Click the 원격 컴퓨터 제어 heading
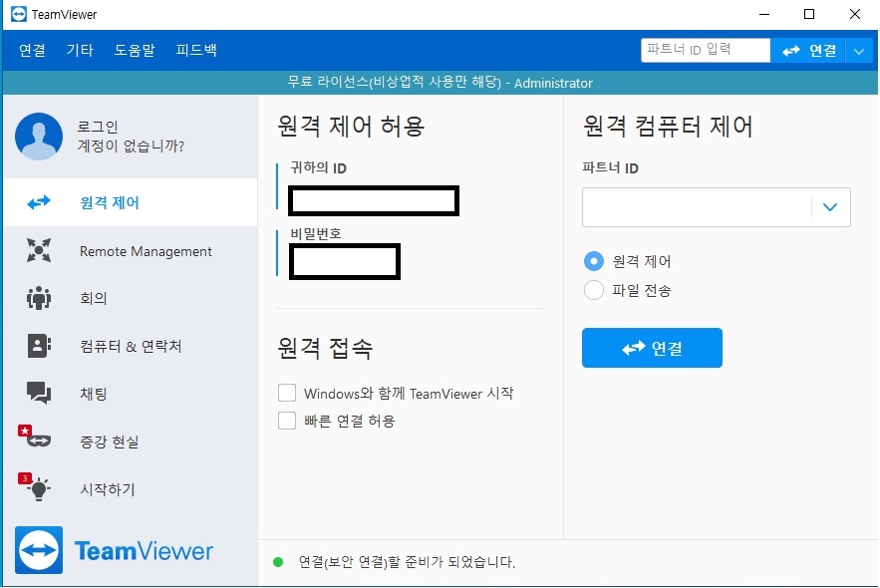880x588 pixels. click(x=668, y=126)
